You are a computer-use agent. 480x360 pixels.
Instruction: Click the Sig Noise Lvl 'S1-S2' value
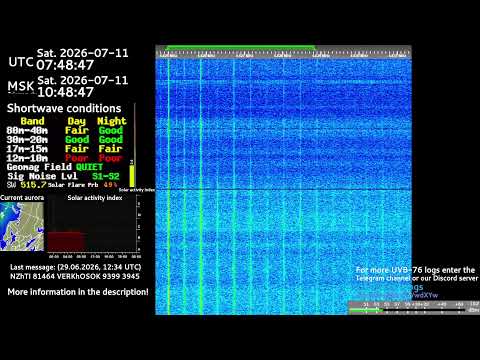(106, 176)
